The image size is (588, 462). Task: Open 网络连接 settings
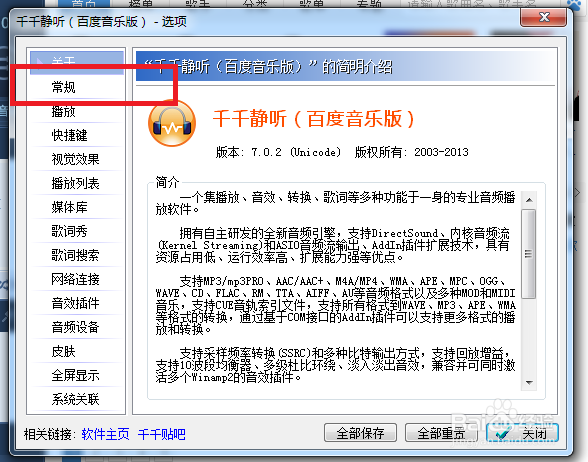(77, 279)
